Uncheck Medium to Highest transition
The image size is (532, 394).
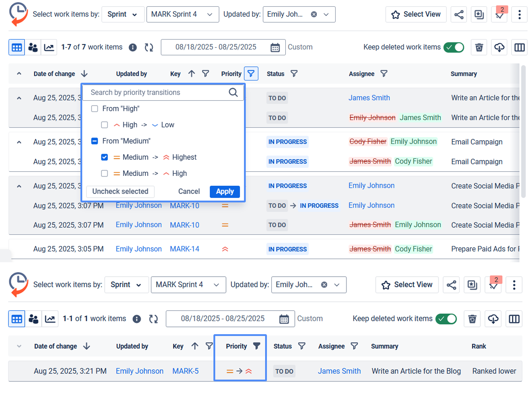coord(104,157)
